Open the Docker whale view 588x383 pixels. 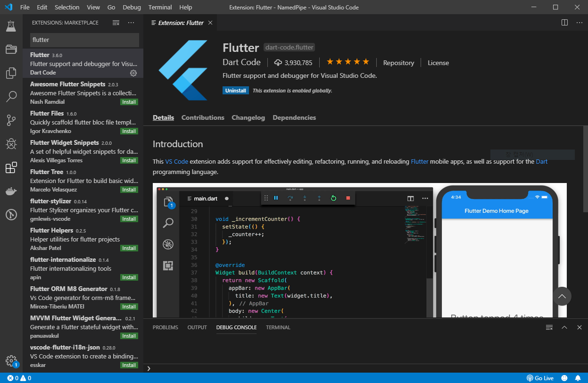click(x=11, y=191)
